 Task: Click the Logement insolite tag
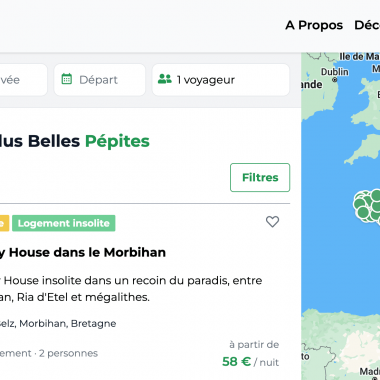pyautogui.click(x=64, y=223)
